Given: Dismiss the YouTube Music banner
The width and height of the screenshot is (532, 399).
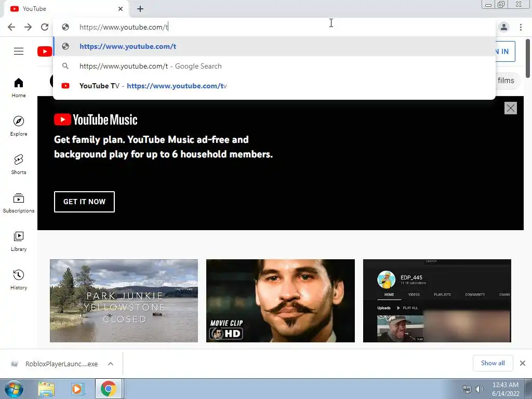Looking at the screenshot, I should tap(510, 108).
